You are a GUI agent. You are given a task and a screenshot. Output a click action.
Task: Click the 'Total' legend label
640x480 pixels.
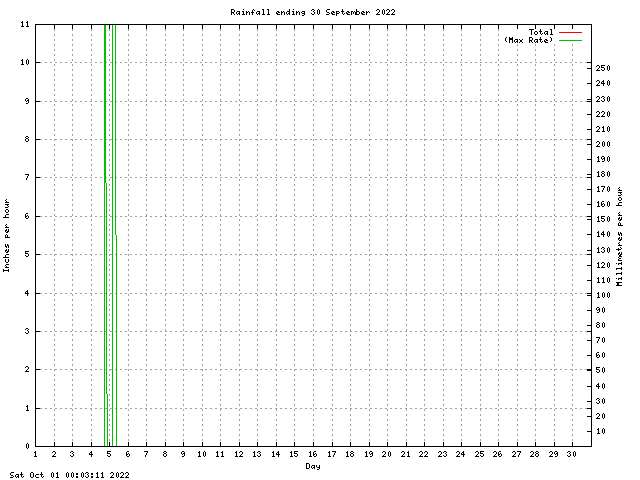point(541,32)
